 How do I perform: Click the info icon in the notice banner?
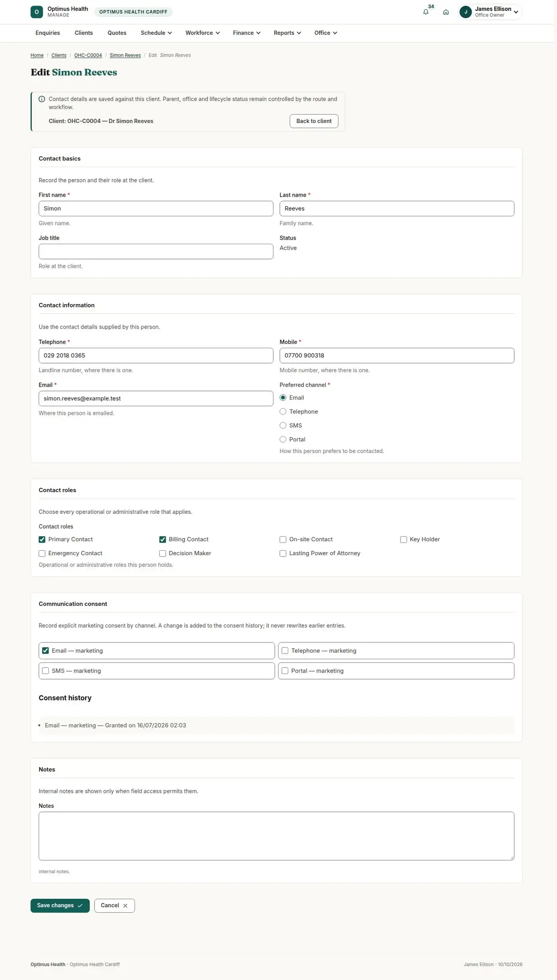point(42,99)
